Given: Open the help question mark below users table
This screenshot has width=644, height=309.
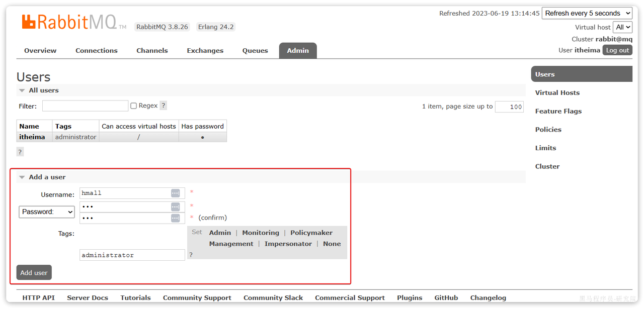Looking at the screenshot, I should tap(20, 152).
